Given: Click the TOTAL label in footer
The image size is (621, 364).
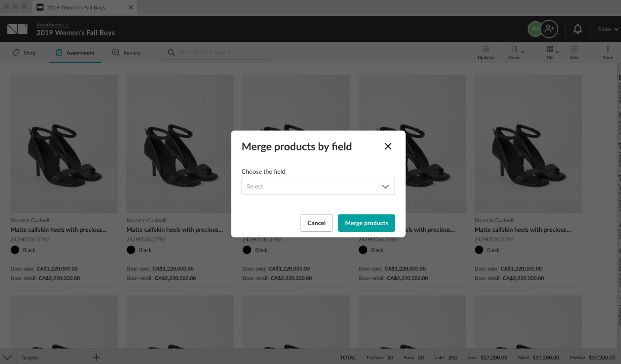Looking at the screenshot, I should point(348,358).
